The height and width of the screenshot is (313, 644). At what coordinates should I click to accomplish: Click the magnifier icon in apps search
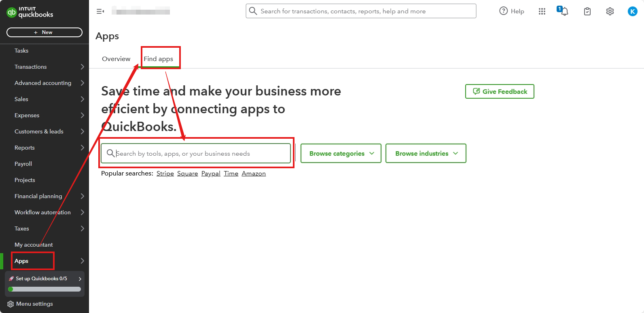(x=110, y=153)
